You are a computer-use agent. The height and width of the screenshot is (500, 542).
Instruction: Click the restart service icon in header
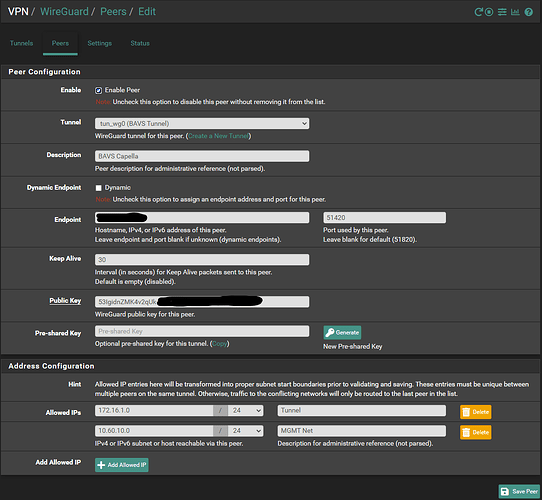pos(478,12)
